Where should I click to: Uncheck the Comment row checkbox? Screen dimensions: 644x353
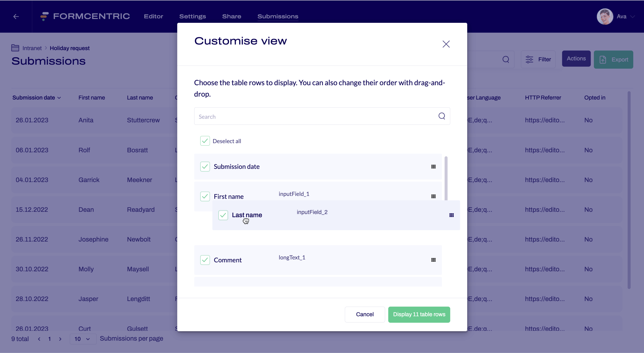205,260
